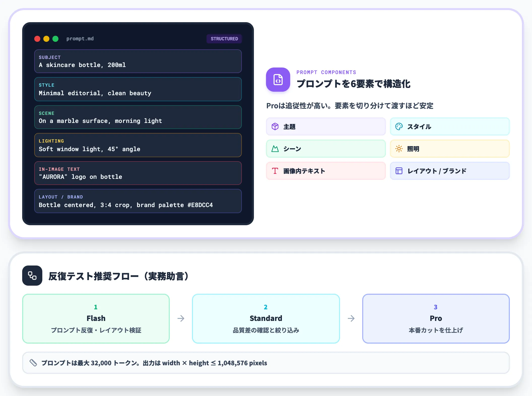Image resolution: width=532 pixels, height=396 pixels.
Task: Open the Standard step card
Action: coord(266,319)
